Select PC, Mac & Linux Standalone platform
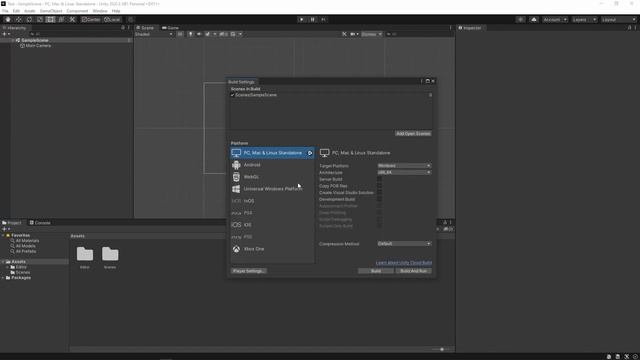This screenshot has height=360, width=640. coord(272,153)
